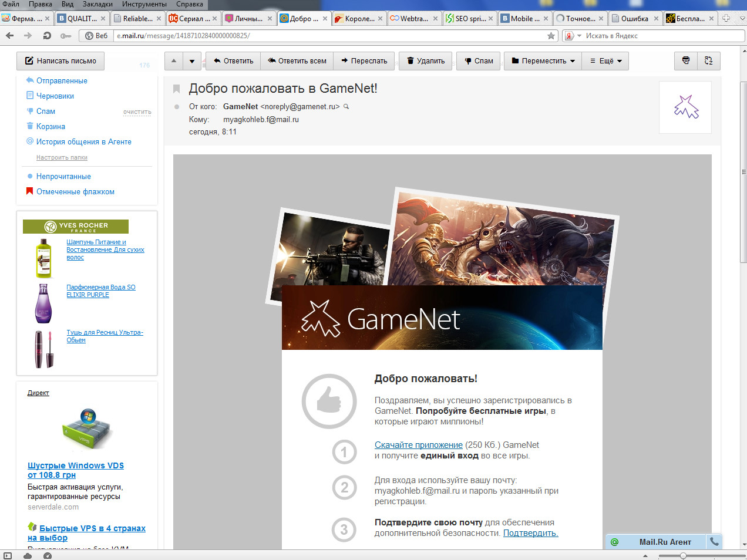Open the Инструменты menu
The height and width of the screenshot is (560, 747).
(x=144, y=4)
